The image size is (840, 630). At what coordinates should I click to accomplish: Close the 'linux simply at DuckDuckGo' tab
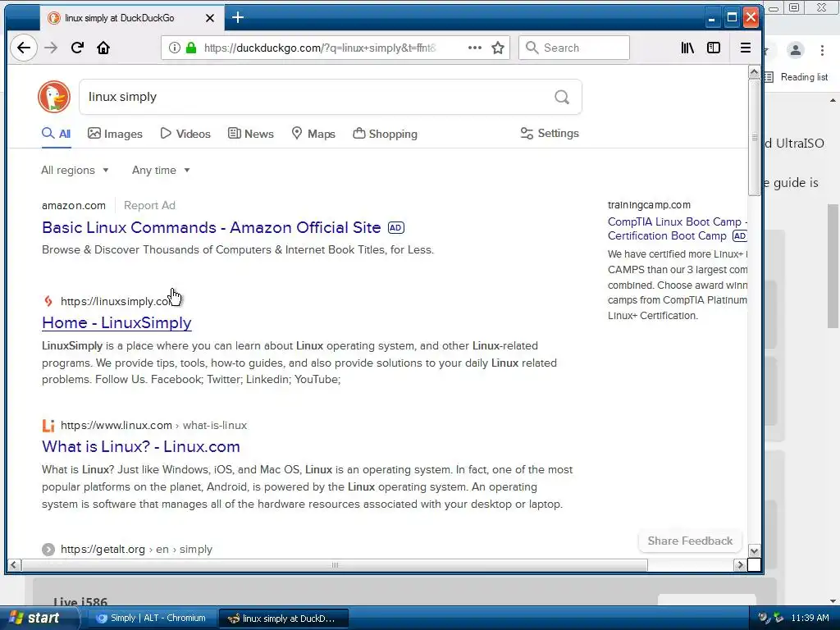tap(210, 18)
